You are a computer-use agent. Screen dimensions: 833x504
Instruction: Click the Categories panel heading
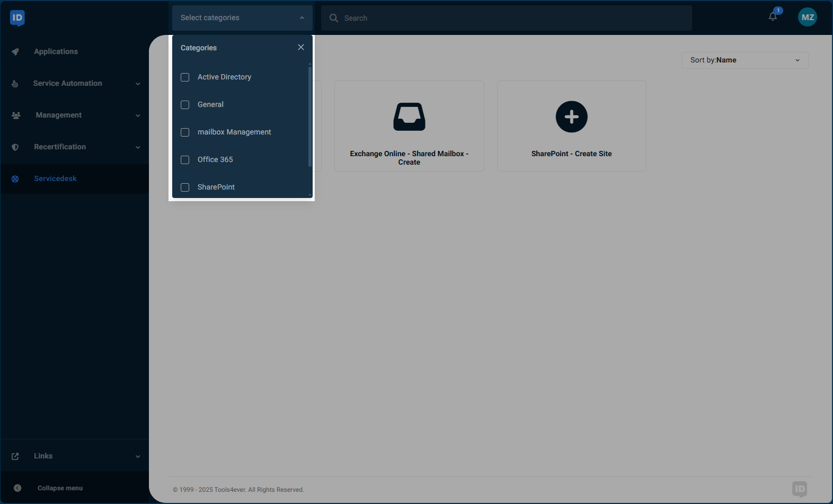(x=199, y=48)
